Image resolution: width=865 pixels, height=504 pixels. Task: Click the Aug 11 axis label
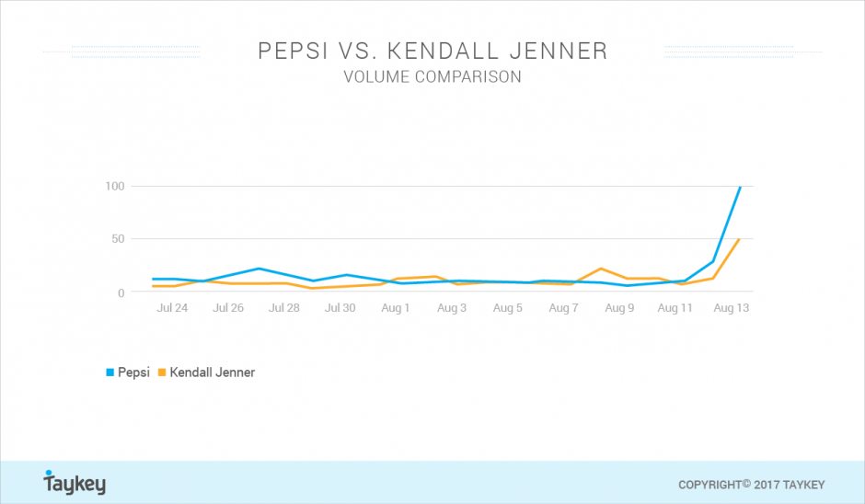[x=675, y=308]
